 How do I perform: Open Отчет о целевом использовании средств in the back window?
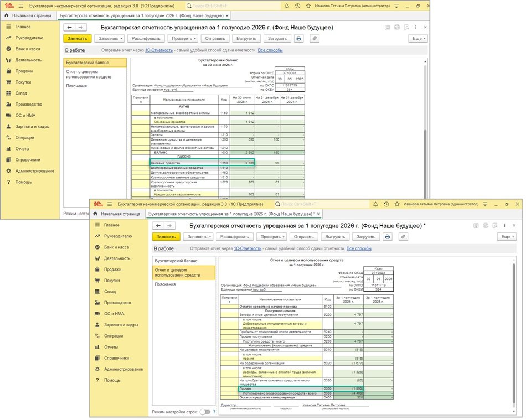pos(95,74)
